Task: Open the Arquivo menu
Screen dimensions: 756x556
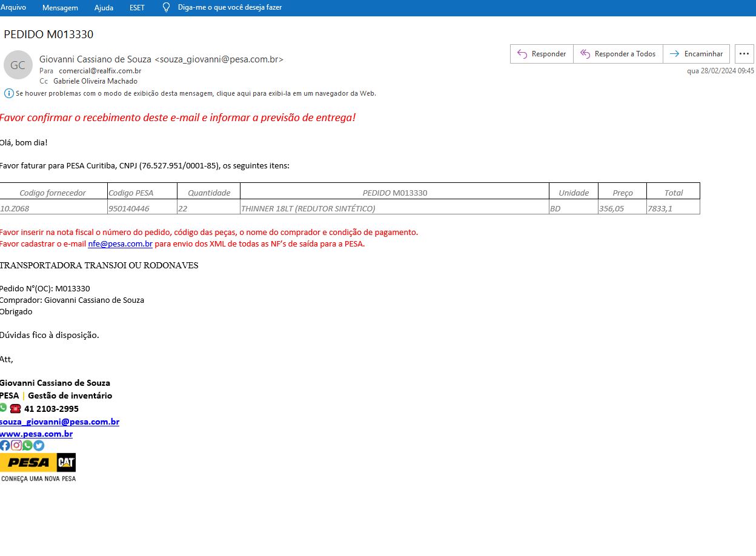Action: pos(13,7)
